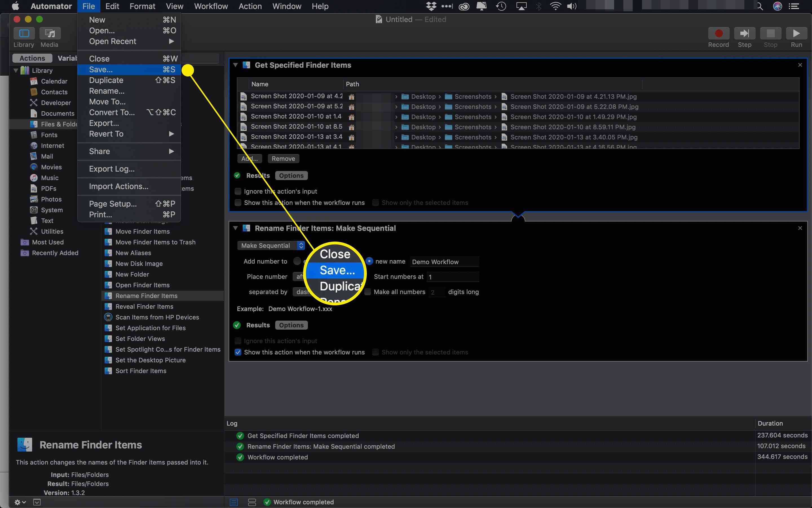Click the Record toolbar button
Image resolution: width=812 pixels, height=508 pixels.
click(718, 33)
